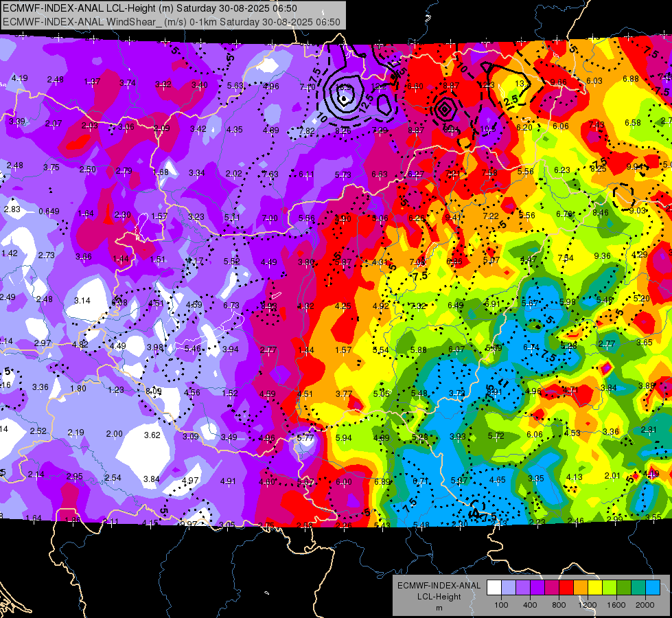The image size is (672, 618).
Task: Click the magenta swatch in the legend
Action: (552, 588)
